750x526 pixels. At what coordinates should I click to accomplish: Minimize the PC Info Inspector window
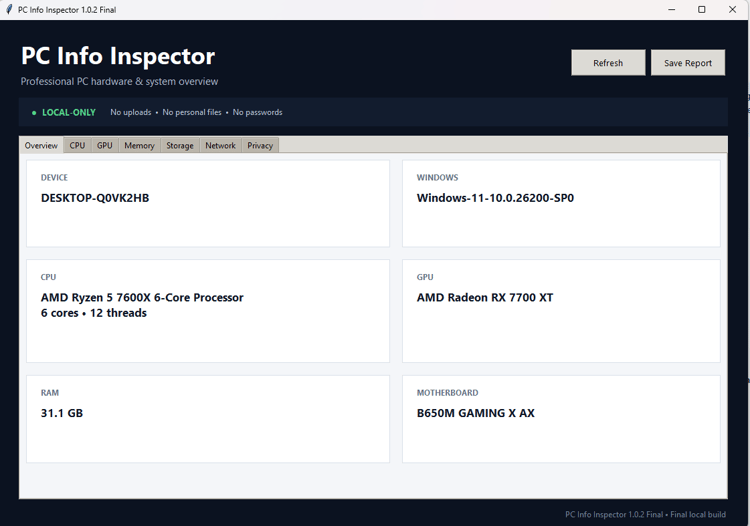(672, 10)
